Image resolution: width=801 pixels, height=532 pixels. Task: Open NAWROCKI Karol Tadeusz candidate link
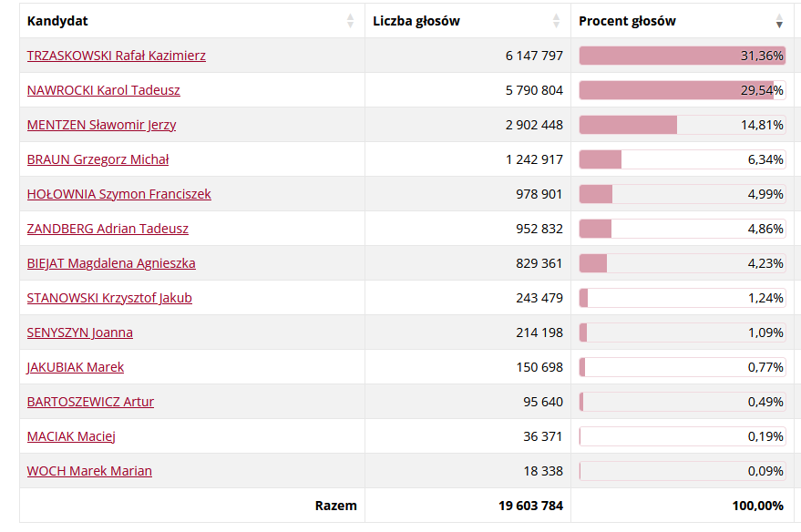(x=104, y=90)
